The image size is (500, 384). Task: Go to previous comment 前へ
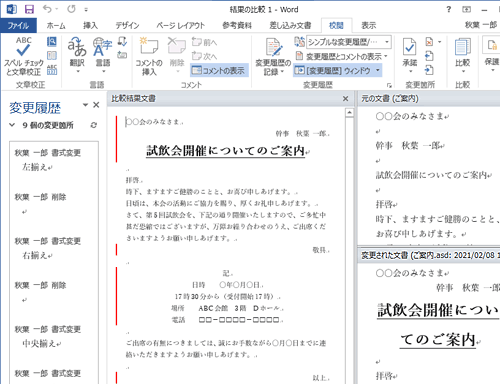pos(204,42)
